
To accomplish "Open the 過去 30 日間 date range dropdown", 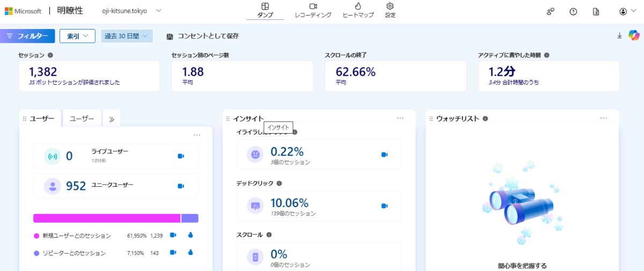I will 127,36.
